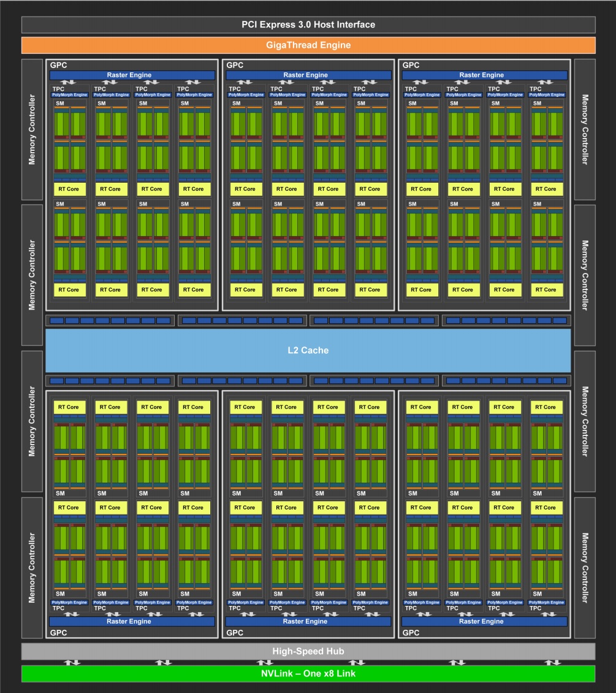Click the L2 Cache block
The width and height of the screenshot is (616, 693).
tap(308, 350)
